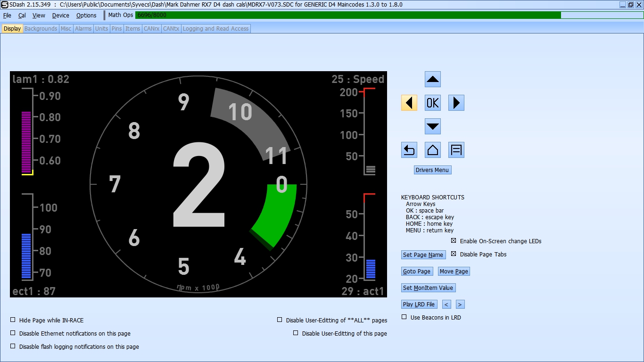Step to next LRD frame with > button
This screenshot has width=644, height=362.
pos(460,304)
